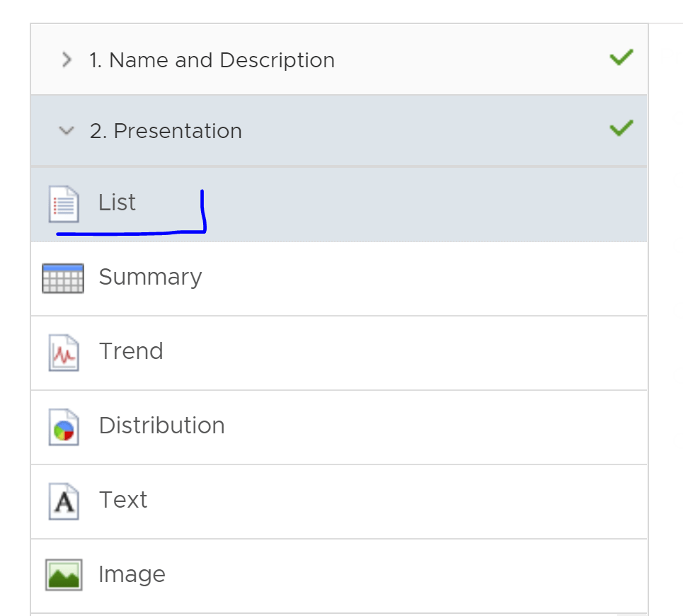
Task: Select the Text option label
Action: coord(123,500)
